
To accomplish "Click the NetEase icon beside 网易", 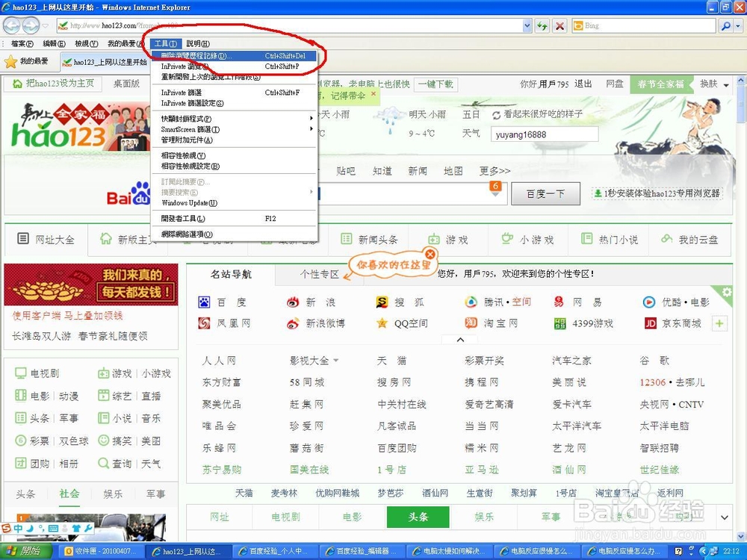I will [559, 302].
